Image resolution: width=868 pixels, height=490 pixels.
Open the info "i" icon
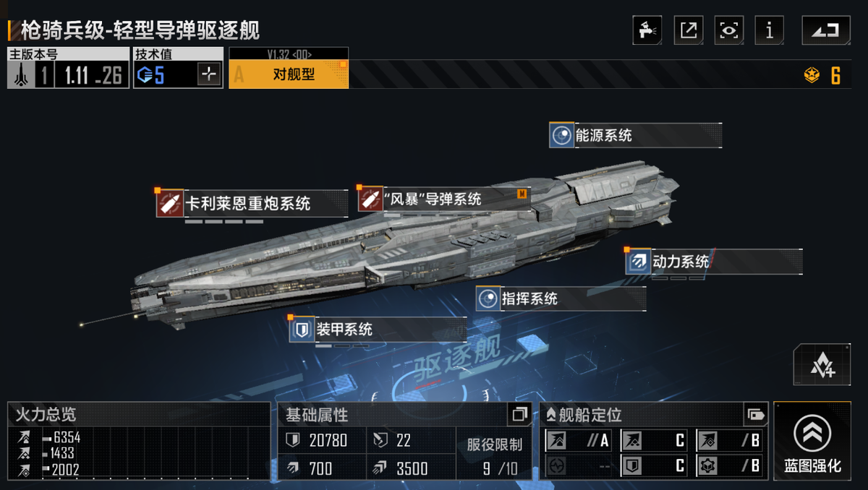click(769, 30)
